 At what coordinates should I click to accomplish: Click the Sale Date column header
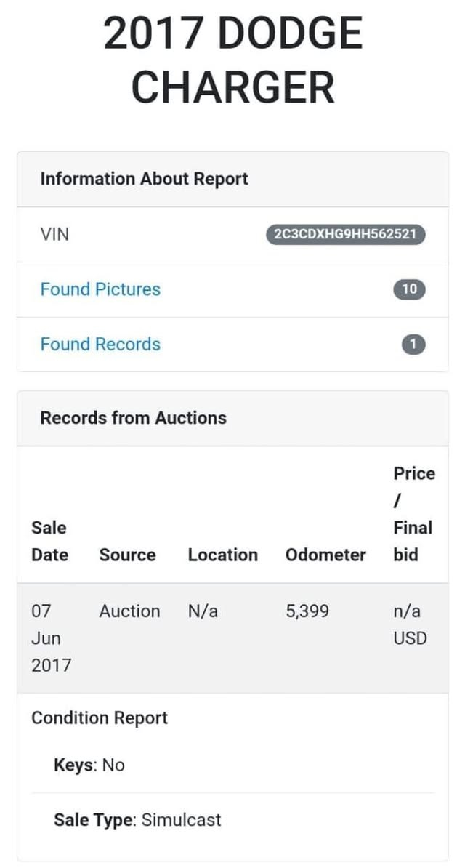[x=49, y=541]
